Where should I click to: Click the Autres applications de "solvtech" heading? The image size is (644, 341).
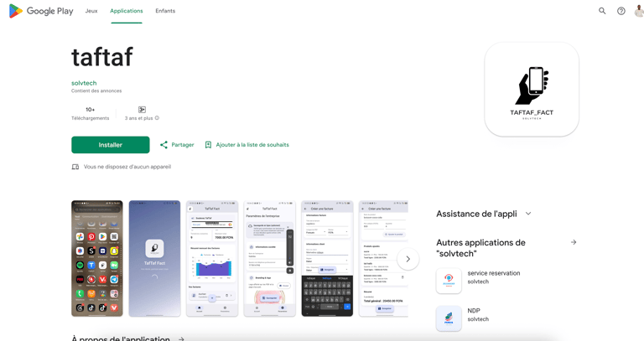(480, 248)
